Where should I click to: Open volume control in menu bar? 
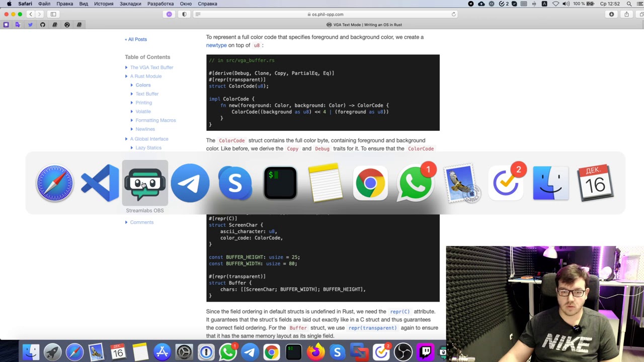(x=566, y=4)
